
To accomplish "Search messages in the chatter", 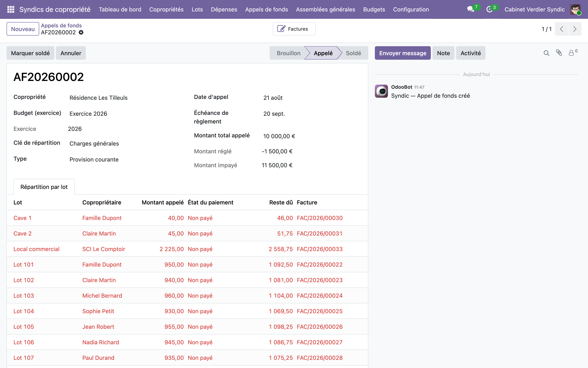I will (x=546, y=53).
